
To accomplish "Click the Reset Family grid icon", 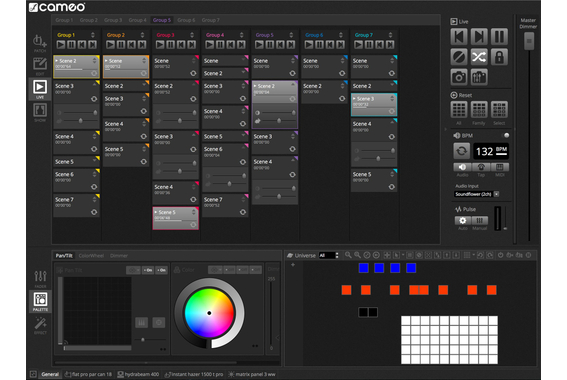I will point(479,110).
